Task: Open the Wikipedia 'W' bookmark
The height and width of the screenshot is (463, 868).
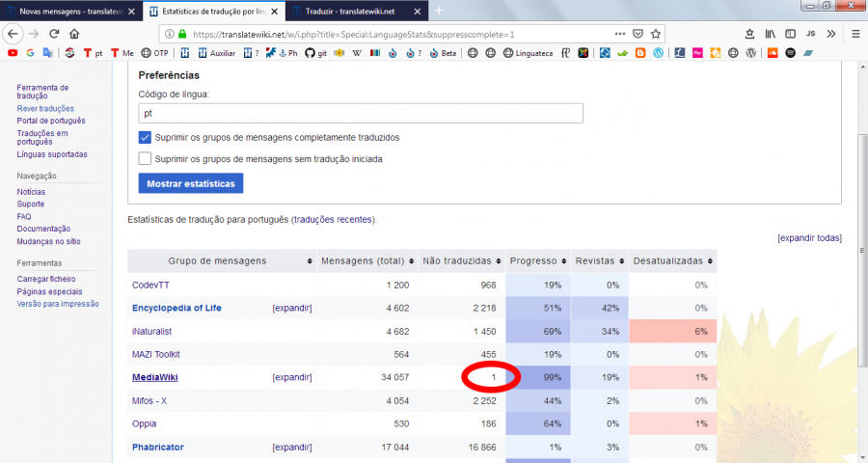Action: click(357, 53)
